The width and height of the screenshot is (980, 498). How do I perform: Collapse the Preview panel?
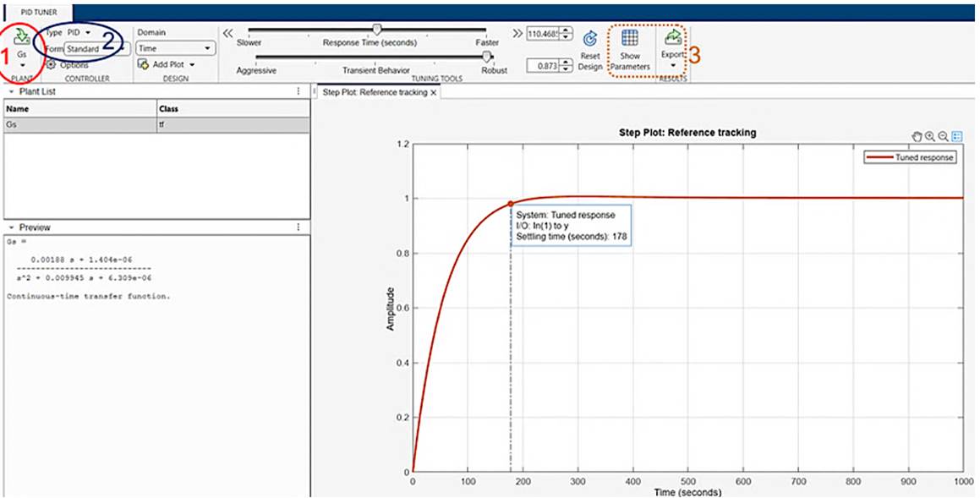(x=10, y=227)
